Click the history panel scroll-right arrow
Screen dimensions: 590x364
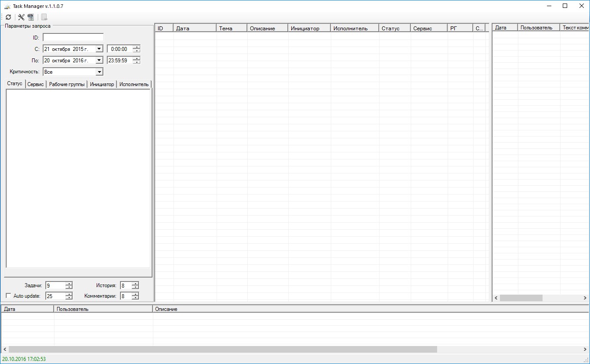coord(585,349)
